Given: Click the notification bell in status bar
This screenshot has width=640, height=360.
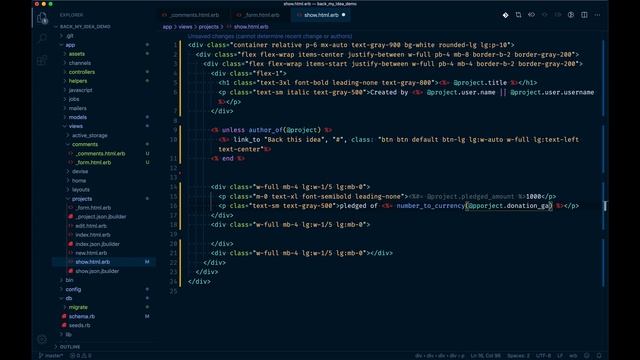Looking at the screenshot, I should point(599,356).
